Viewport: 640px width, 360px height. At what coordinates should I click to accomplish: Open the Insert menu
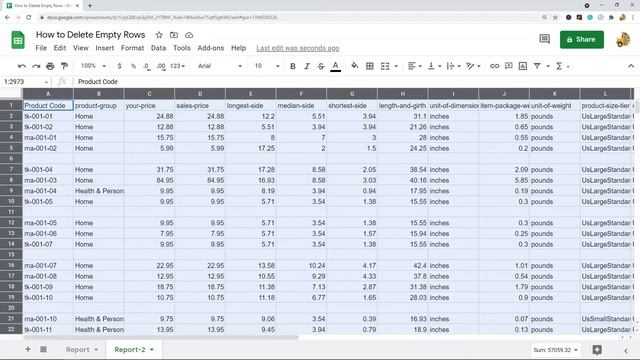tap(105, 48)
